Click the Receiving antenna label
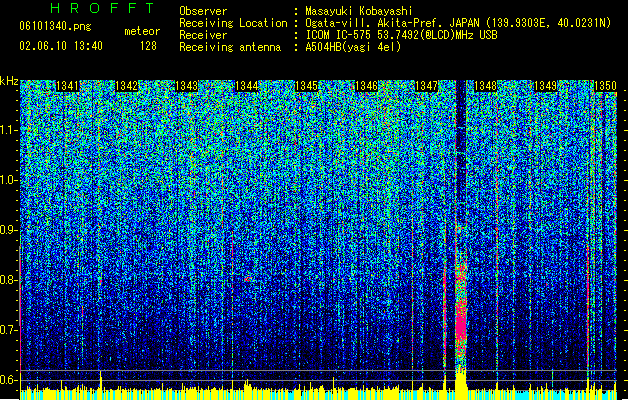Viewport: 629px width, 400px height. point(230,47)
